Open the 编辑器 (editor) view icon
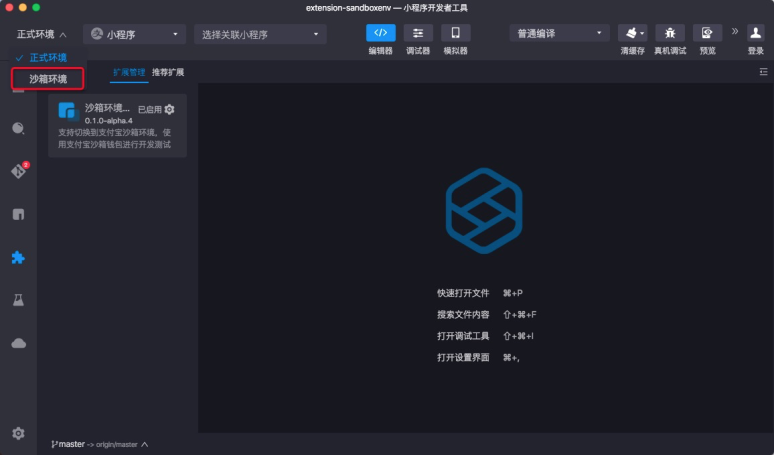The width and height of the screenshot is (774, 455). point(380,33)
